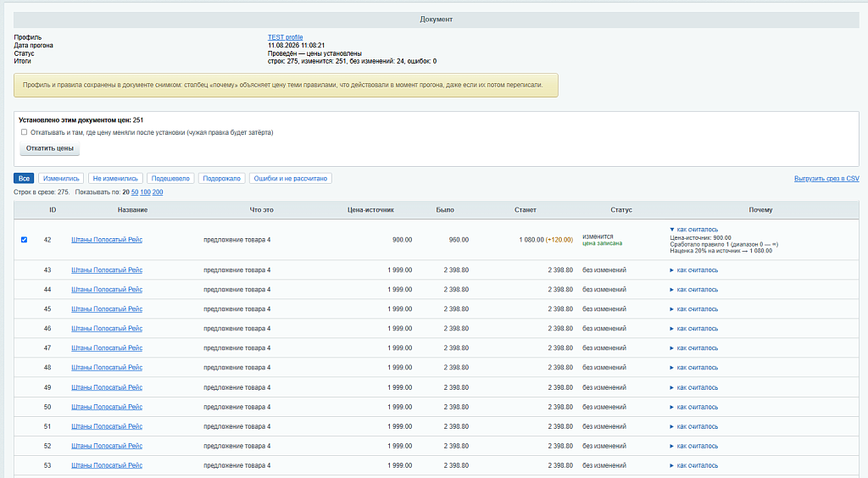Screen dimensions: 868x478
Task: Click the run date 11.08.2026 11:08:21
Action: [296, 46]
